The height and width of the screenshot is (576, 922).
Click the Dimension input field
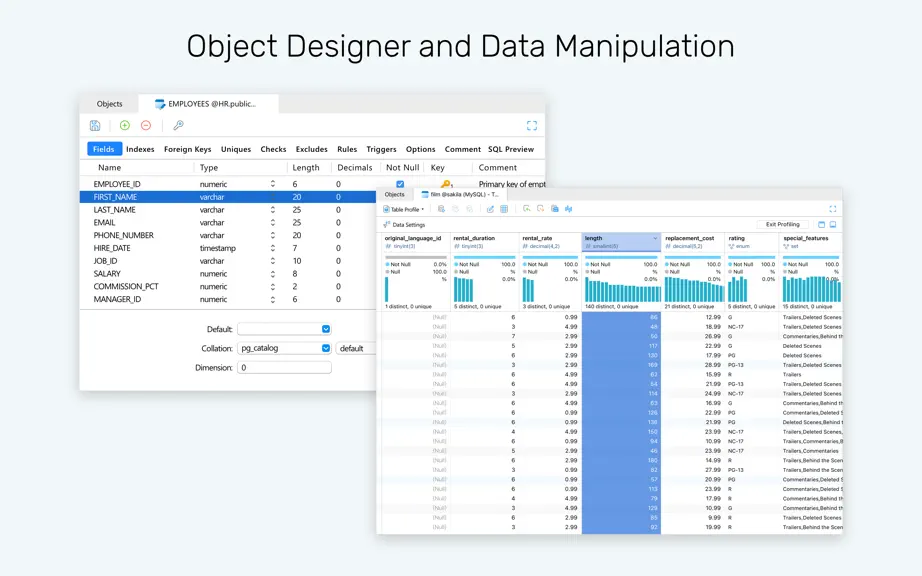coord(284,367)
